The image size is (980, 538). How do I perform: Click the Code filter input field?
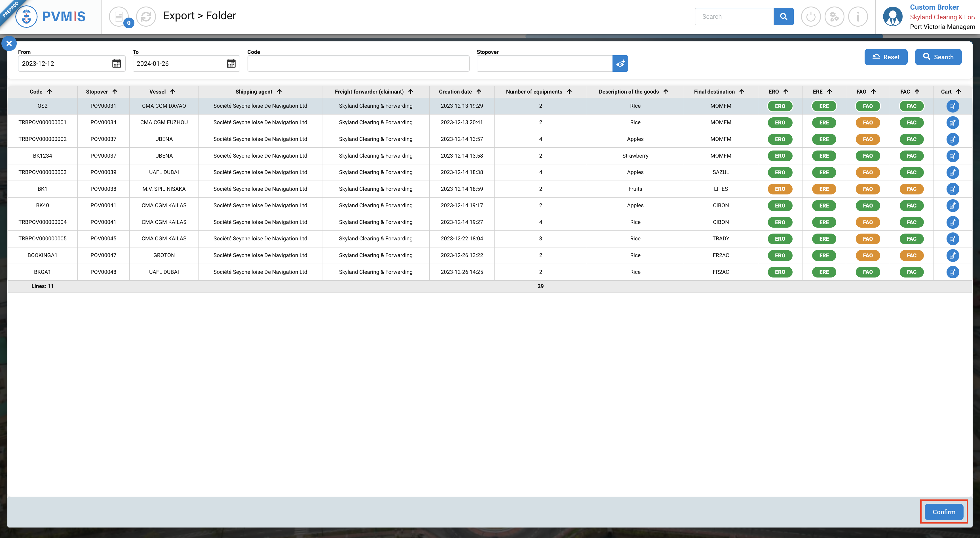(358, 63)
